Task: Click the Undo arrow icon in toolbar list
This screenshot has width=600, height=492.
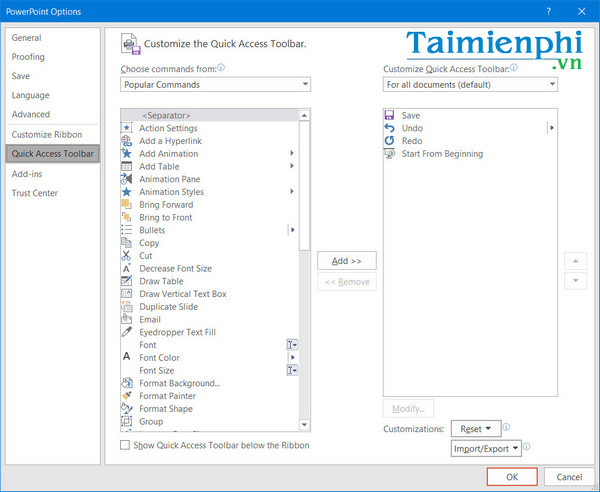Action: tap(390, 128)
